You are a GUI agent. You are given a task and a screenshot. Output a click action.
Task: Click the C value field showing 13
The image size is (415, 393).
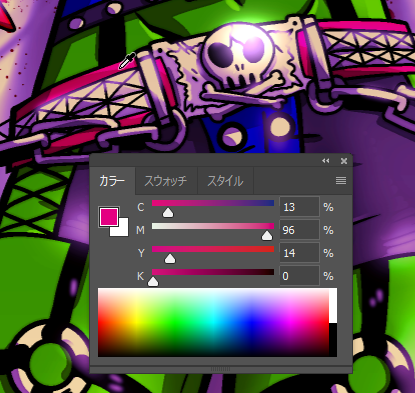click(299, 207)
